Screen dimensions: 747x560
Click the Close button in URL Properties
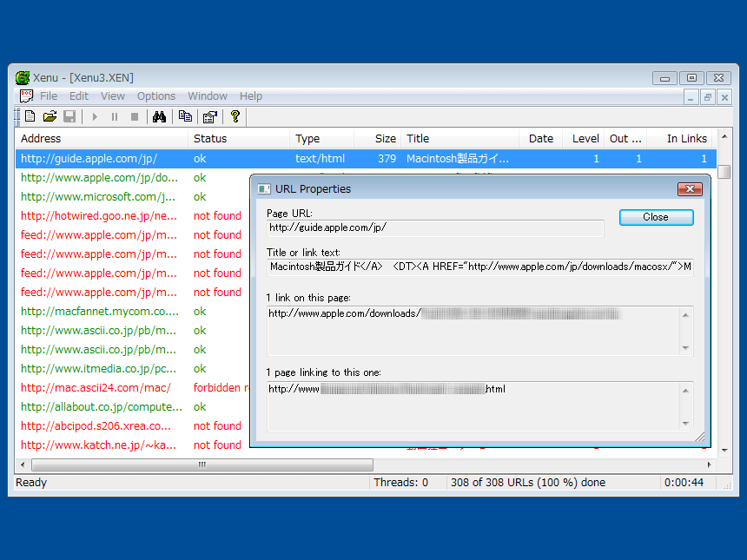click(656, 217)
